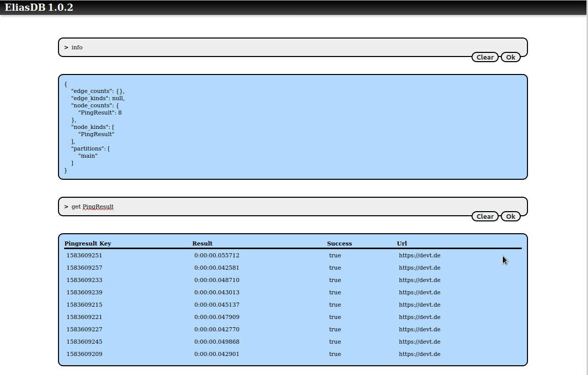Click the Result column header
588x375 pixels.
pos(202,243)
